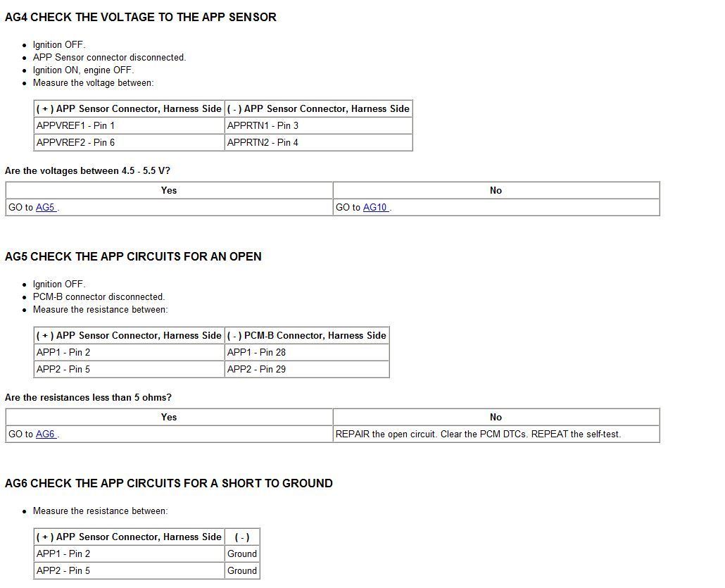Select the APPVREF2 - Pin 6 cell
Image resolution: width=725 pixels, height=588 pixels.
(75, 142)
